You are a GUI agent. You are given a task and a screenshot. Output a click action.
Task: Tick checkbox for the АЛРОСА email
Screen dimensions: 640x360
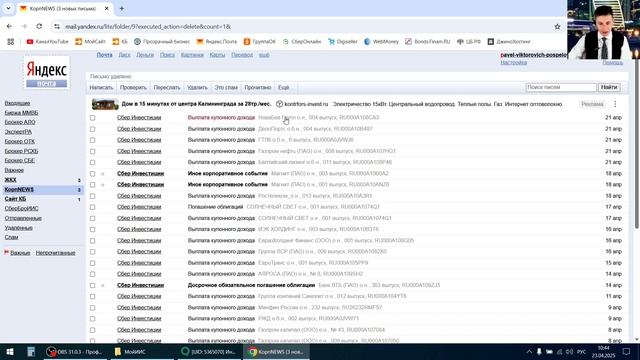[x=93, y=274]
